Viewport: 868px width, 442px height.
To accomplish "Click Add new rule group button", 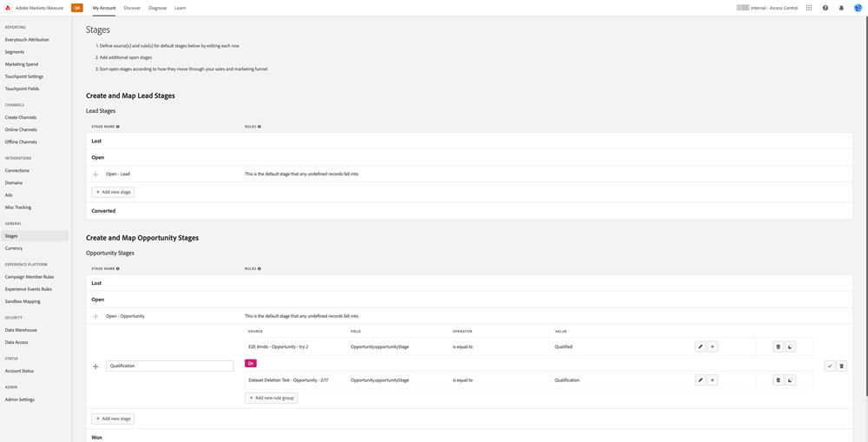I will click(x=272, y=398).
